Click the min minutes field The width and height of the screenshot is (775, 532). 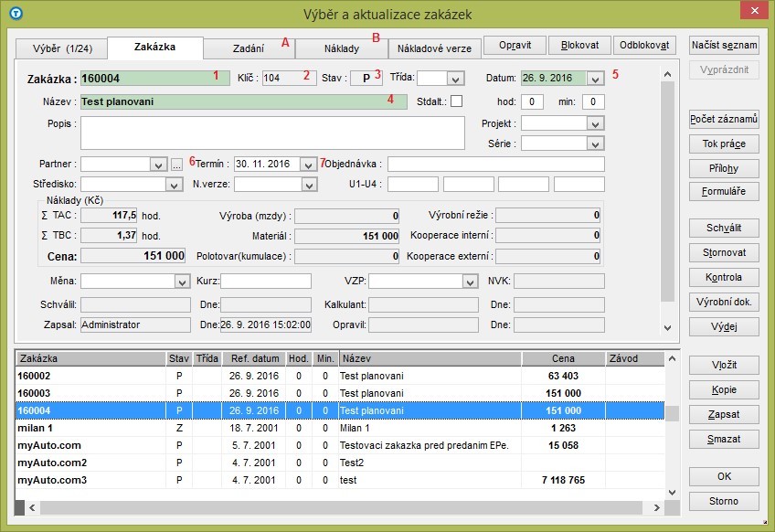pyautogui.click(x=593, y=101)
